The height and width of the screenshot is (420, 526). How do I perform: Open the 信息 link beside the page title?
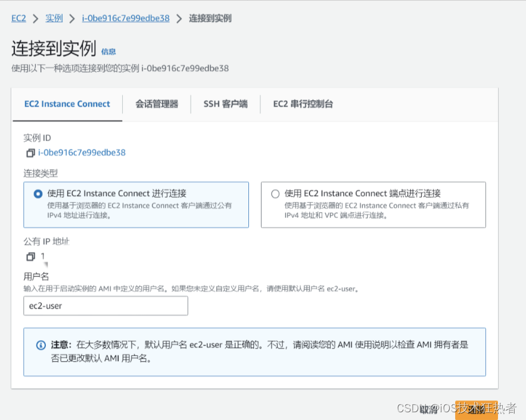109,52
